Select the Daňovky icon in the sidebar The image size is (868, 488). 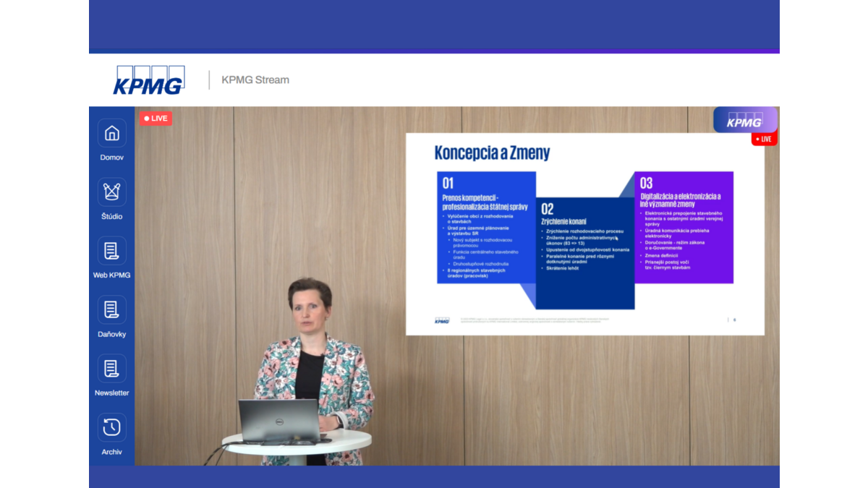coord(111,310)
